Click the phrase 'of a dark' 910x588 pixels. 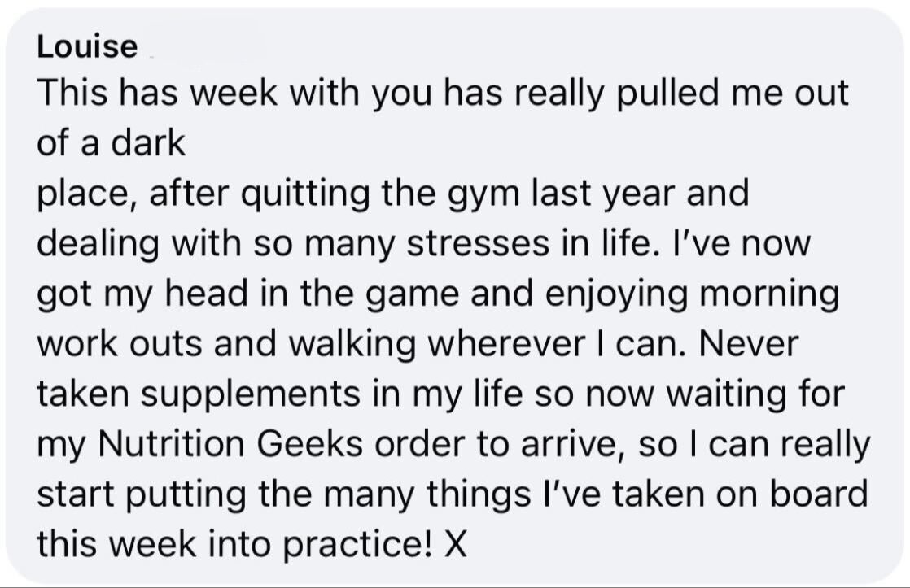[111, 143]
